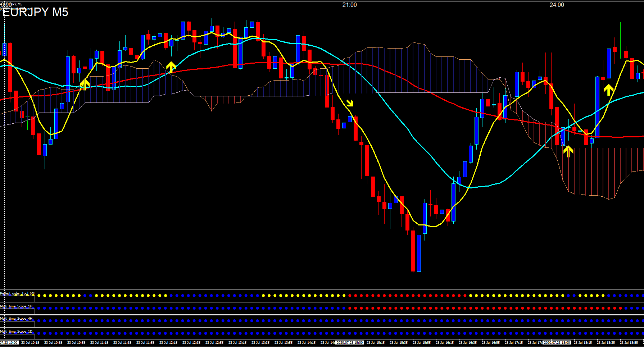
Task: Click the 23 Jul 15:15 axis label
Action: pyautogui.click(x=376, y=343)
